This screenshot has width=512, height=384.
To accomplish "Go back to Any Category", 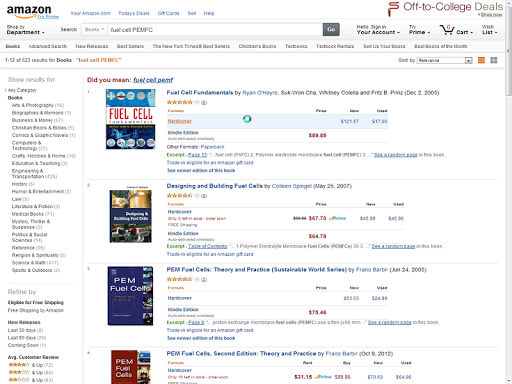I will point(21,90).
